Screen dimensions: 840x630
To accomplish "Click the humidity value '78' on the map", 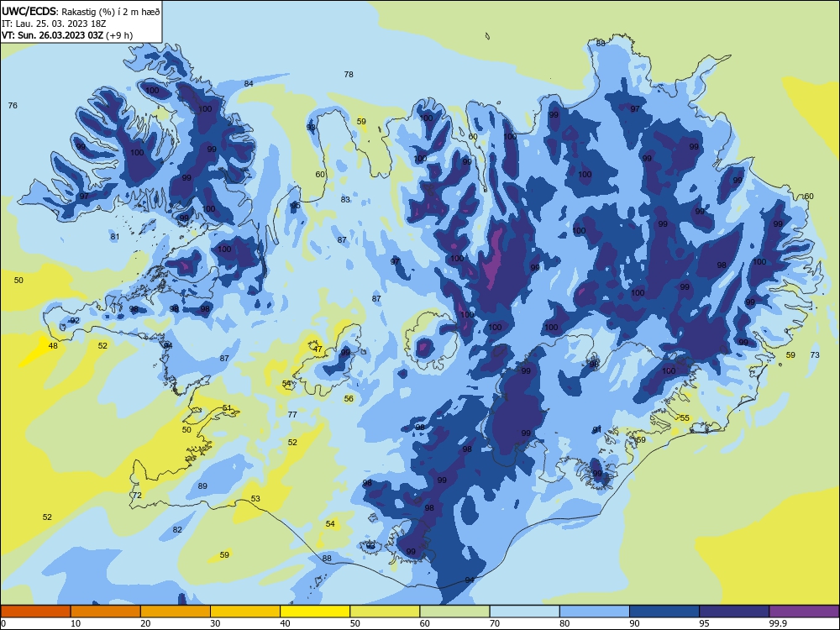I will (349, 75).
